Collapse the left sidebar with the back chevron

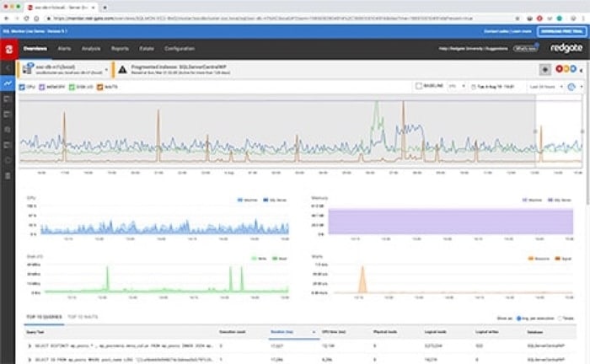click(x=8, y=67)
